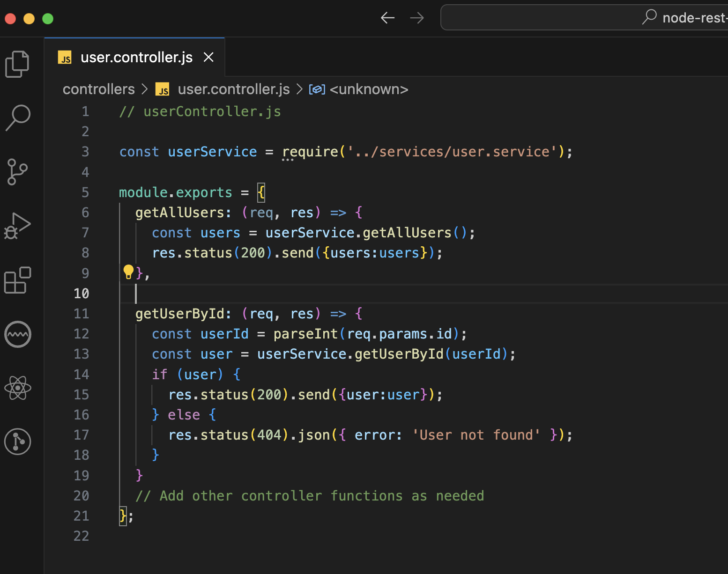
Task: Open the Explorer view in activity bar
Action: click(17, 64)
